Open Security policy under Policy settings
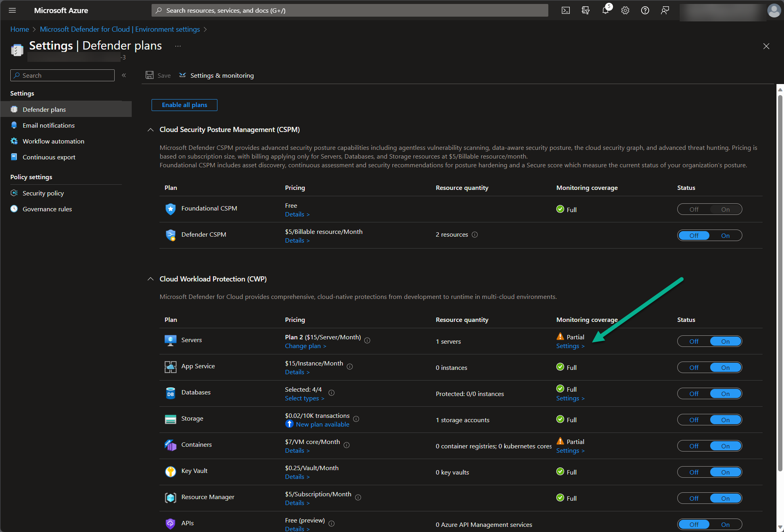Viewport: 784px width, 532px height. pos(43,193)
